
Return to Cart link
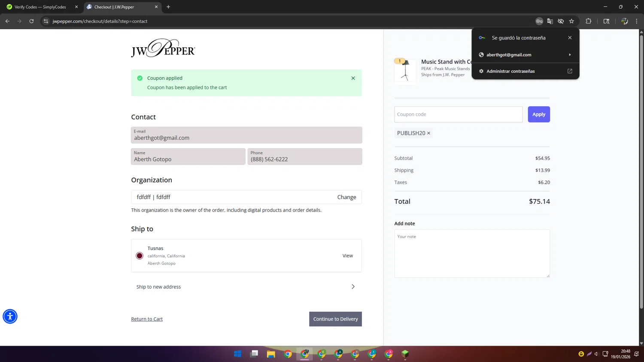147,319
